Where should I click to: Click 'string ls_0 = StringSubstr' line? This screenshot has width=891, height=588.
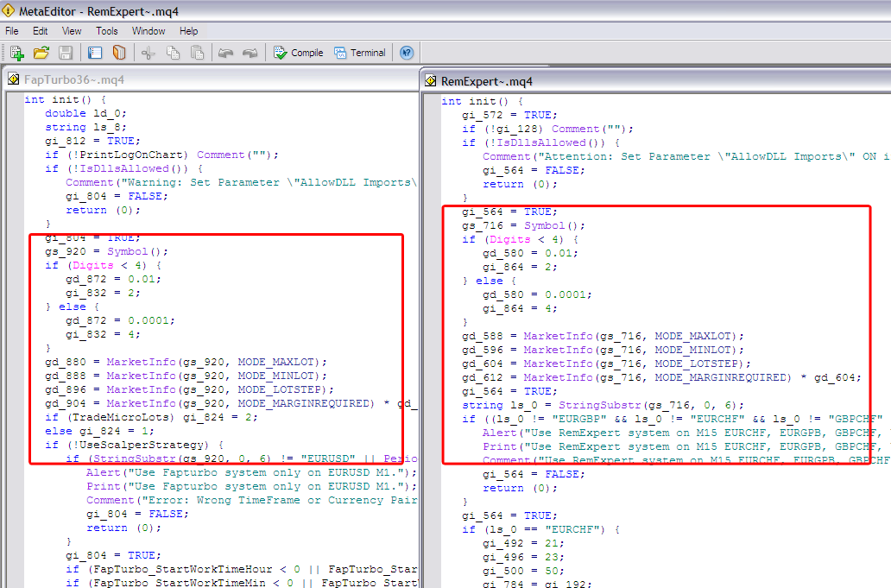(603, 405)
